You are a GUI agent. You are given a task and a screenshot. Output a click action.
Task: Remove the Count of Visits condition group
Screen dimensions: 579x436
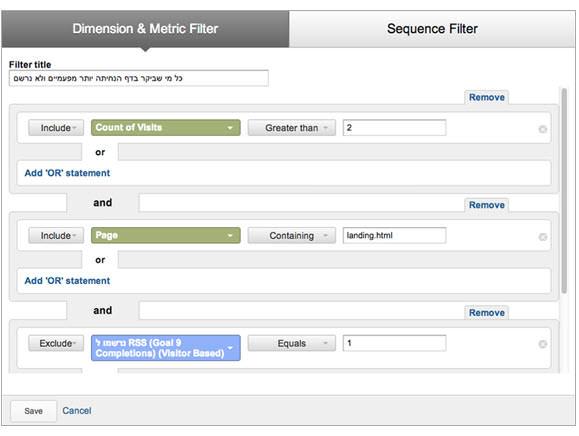pos(486,97)
